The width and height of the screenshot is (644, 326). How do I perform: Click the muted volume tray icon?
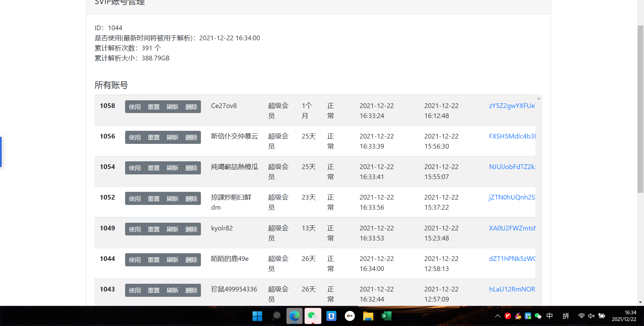(x=591, y=316)
